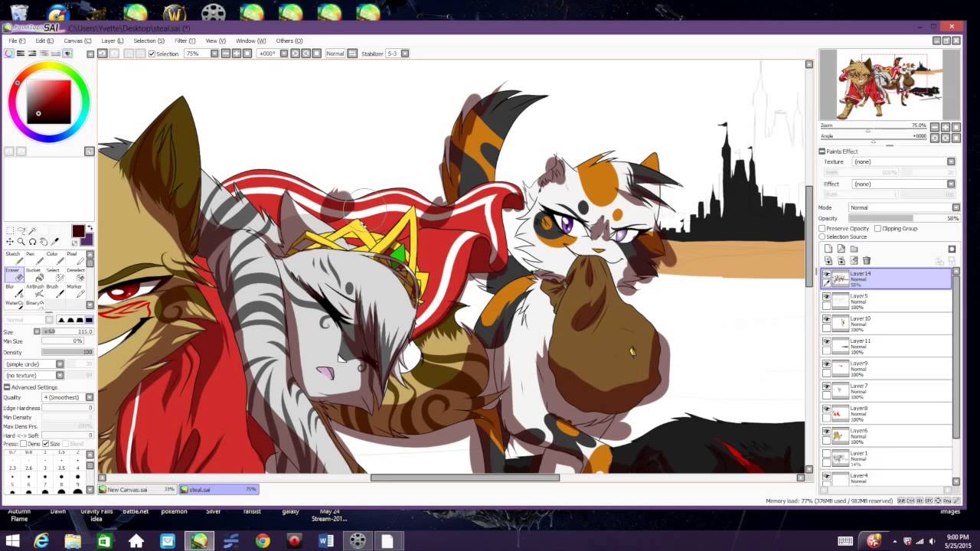This screenshot has width=980, height=551.
Task: Choose the Lasso selection tool
Action: point(21,230)
